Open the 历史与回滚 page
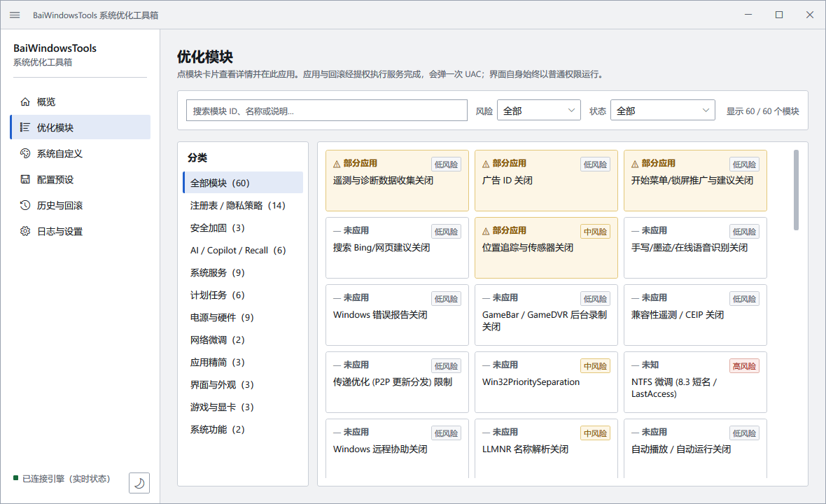 (80, 205)
